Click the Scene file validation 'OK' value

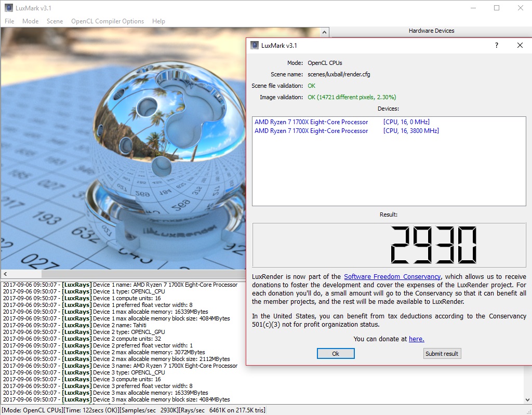pyautogui.click(x=312, y=86)
